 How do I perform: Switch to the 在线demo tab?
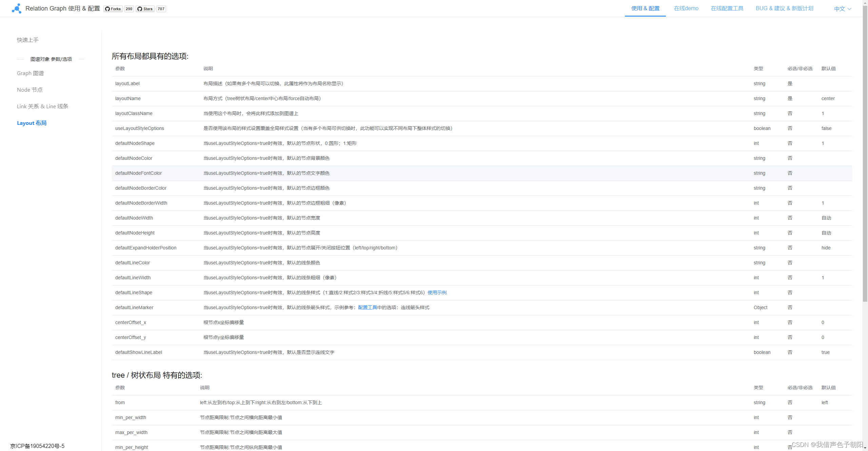pos(686,8)
